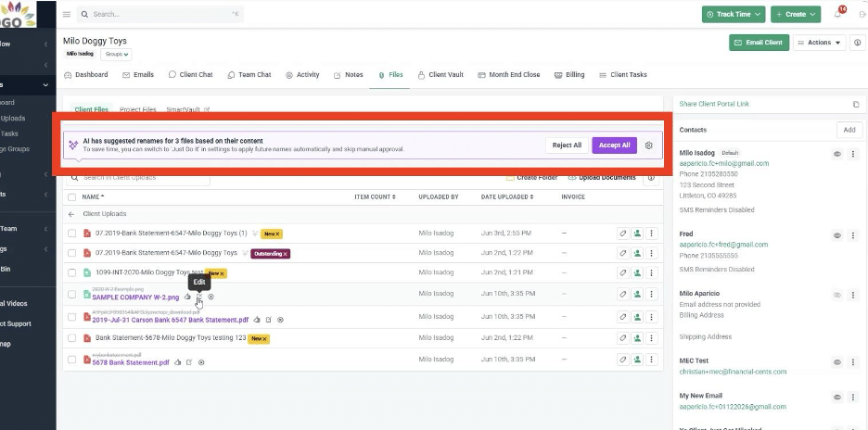Toggle the visibility eye for contact Milo Isadog
868x430 pixels.
[837, 155]
